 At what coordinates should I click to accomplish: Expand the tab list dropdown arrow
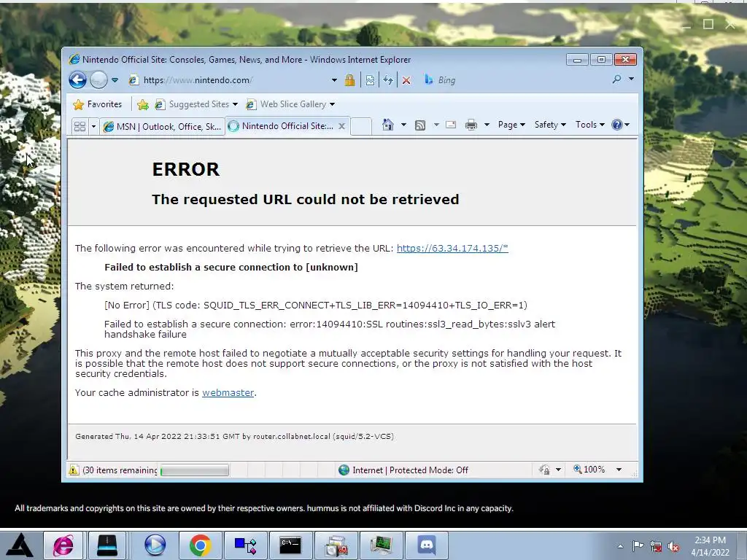click(x=93, y=126)
